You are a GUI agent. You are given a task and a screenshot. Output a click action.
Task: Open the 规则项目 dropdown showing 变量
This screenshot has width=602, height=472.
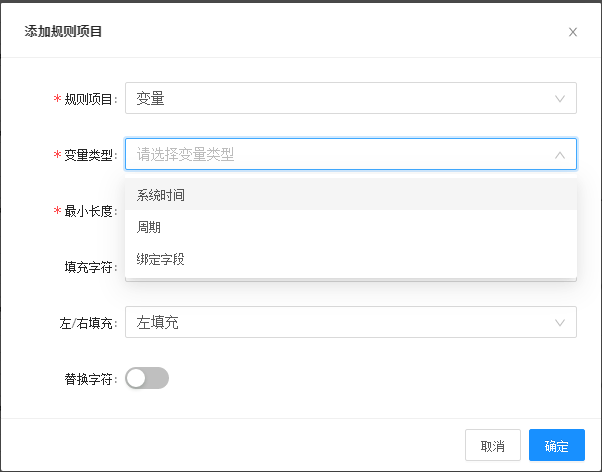[340, 99]
